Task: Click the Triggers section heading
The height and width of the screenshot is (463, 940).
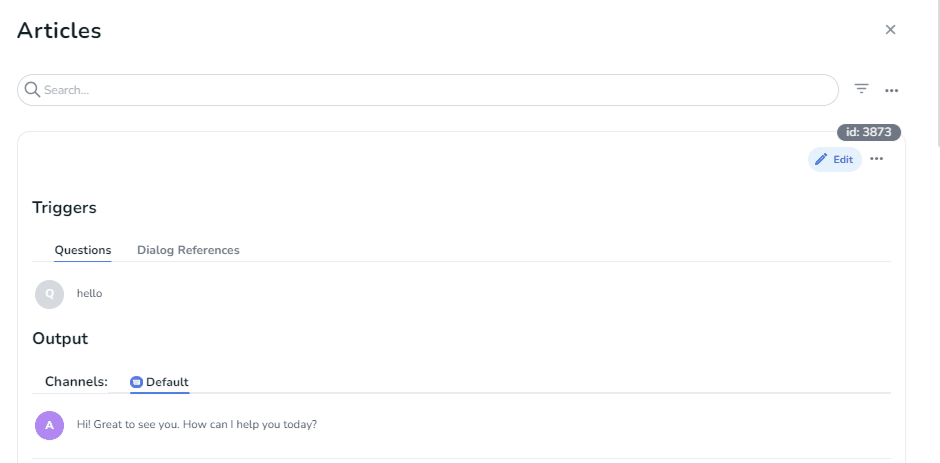Action: tap(64, 208)
